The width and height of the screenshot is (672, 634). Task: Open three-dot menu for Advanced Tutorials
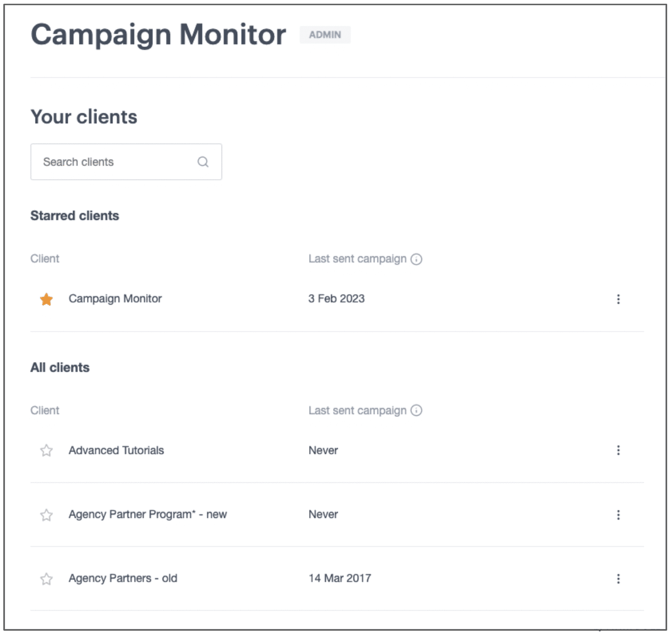[x=618, y=450]
